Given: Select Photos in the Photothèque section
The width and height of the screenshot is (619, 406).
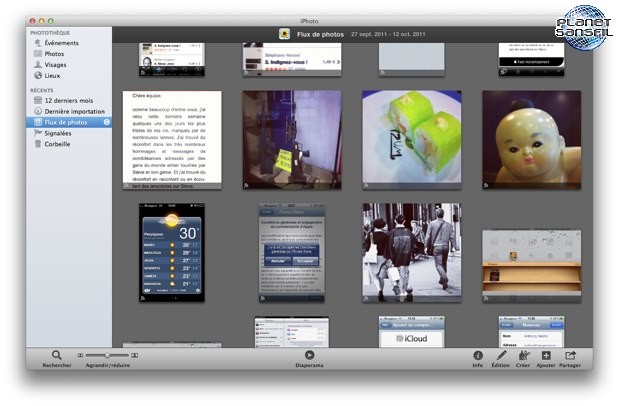Looking at the screenshot, I should [x=54, y=54].
